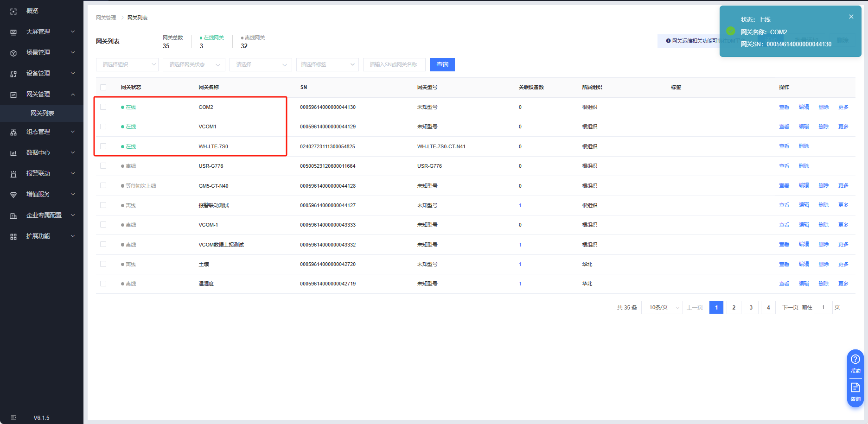Screen dimensions: 868x424
Task: Click the 大屏管理 screen icon
Action: [x=13, y=32]
